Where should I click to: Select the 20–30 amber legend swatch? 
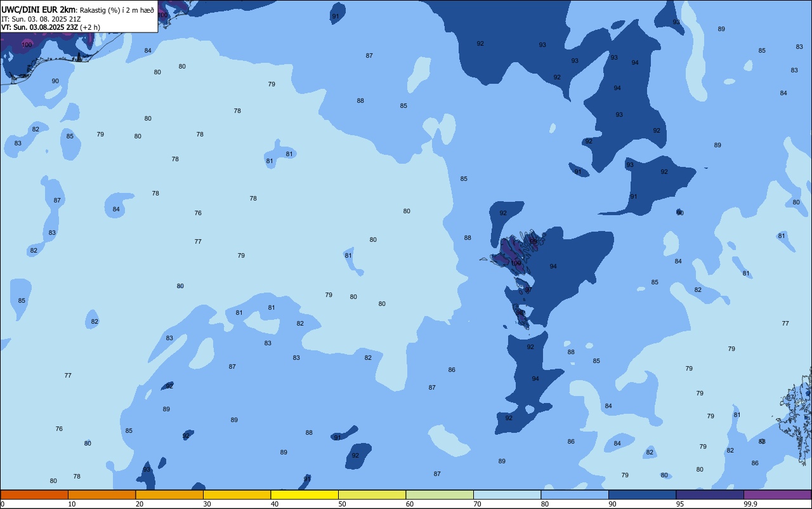pyautogui.click(x=169, y=494)
